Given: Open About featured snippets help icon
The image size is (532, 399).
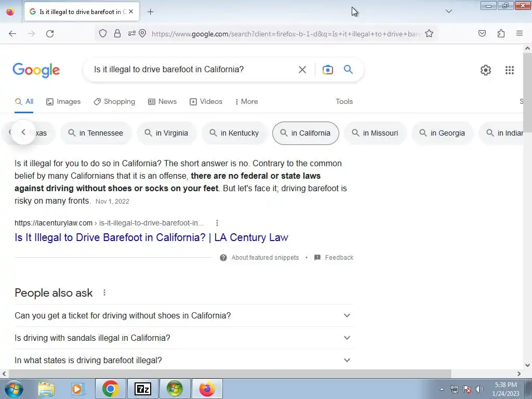Looking at the screenshot, I should [x=223, y=258].
